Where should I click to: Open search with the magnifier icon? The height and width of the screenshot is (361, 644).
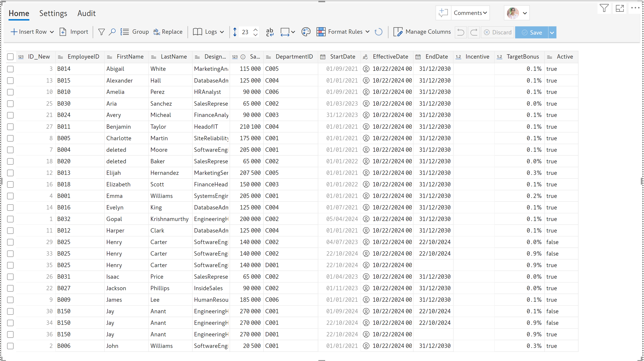112,32
